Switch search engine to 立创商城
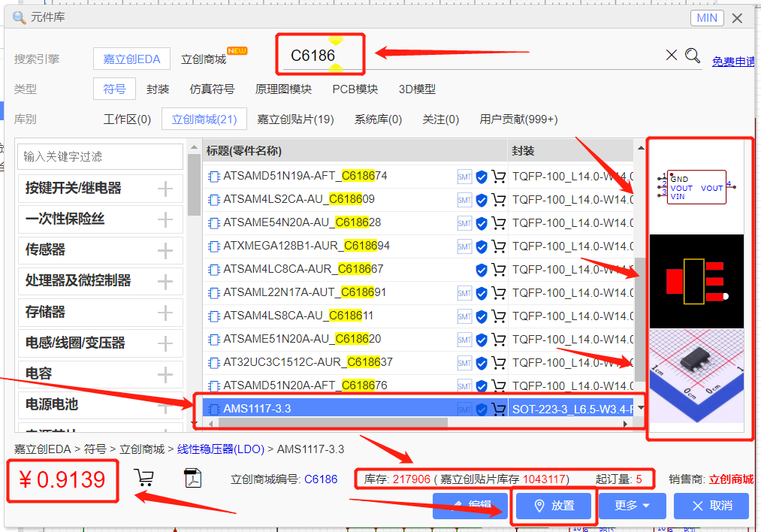Image resolution: width=761 pixels, height=532 pixels. tap(204, 59)
